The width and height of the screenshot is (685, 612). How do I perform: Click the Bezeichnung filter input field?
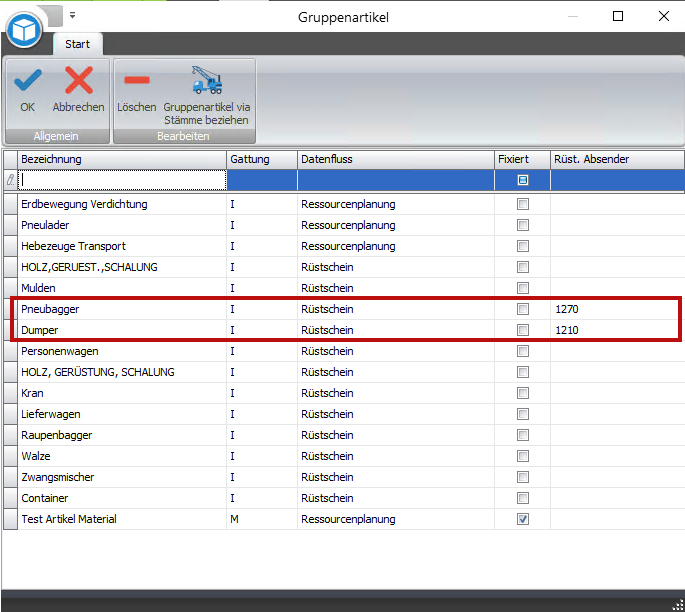[122, 180]
